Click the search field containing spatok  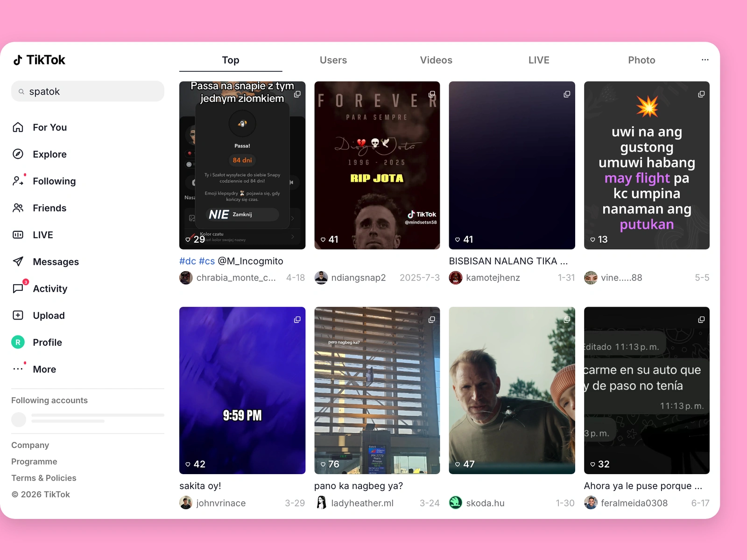(88, 91)
